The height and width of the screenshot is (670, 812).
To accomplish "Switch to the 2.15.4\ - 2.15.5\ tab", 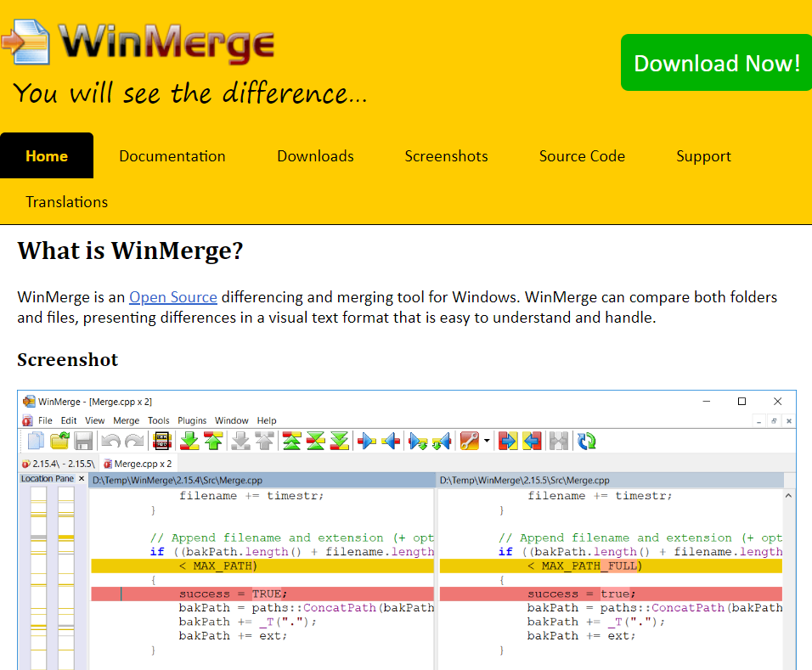I will click(x=59, y=464).
